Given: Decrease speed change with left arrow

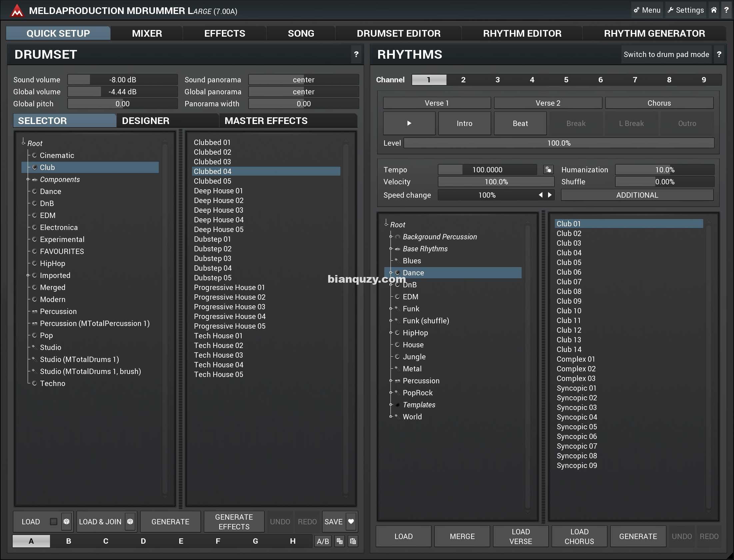Looking at the screenshot, I should pyautogui.click(x=541, y=195).
